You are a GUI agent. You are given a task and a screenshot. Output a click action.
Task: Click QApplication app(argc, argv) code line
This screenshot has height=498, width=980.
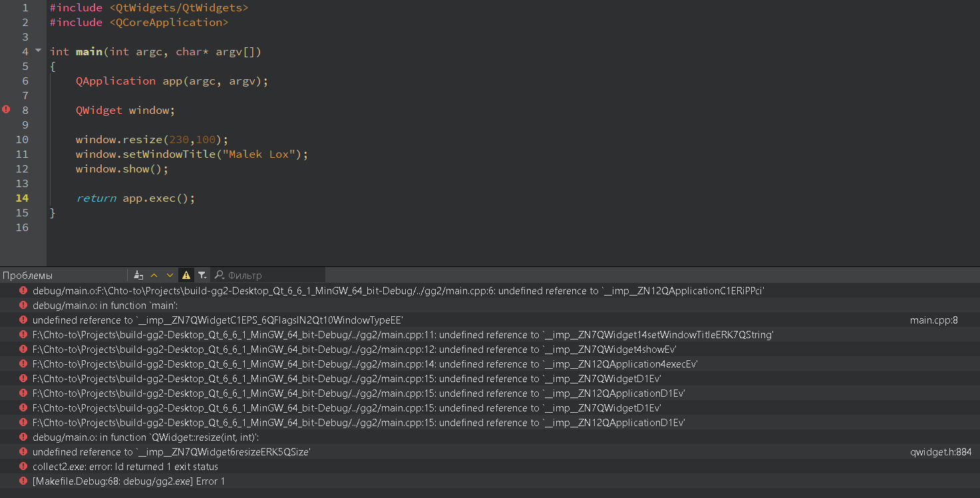coord(172,81)
